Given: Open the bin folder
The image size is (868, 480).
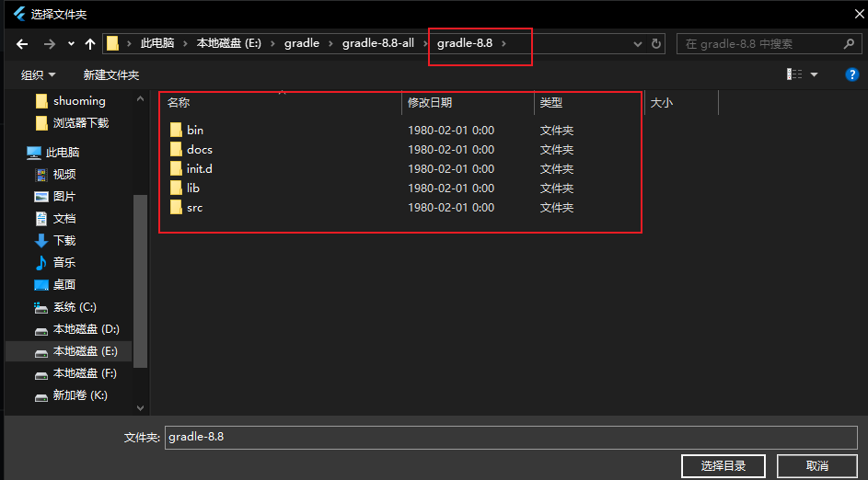Looking at the screenshot, I should click(x=194, y=131).
